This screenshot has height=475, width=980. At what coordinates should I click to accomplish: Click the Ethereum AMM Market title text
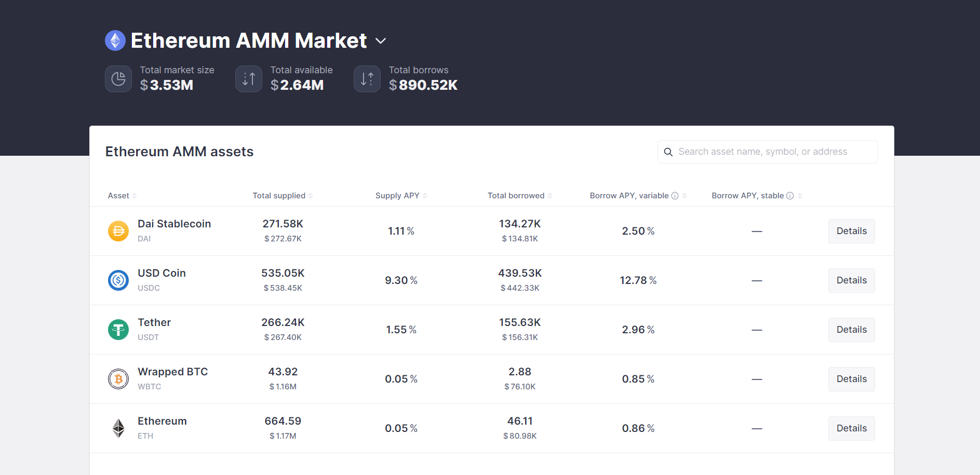(x=249, y=40)
